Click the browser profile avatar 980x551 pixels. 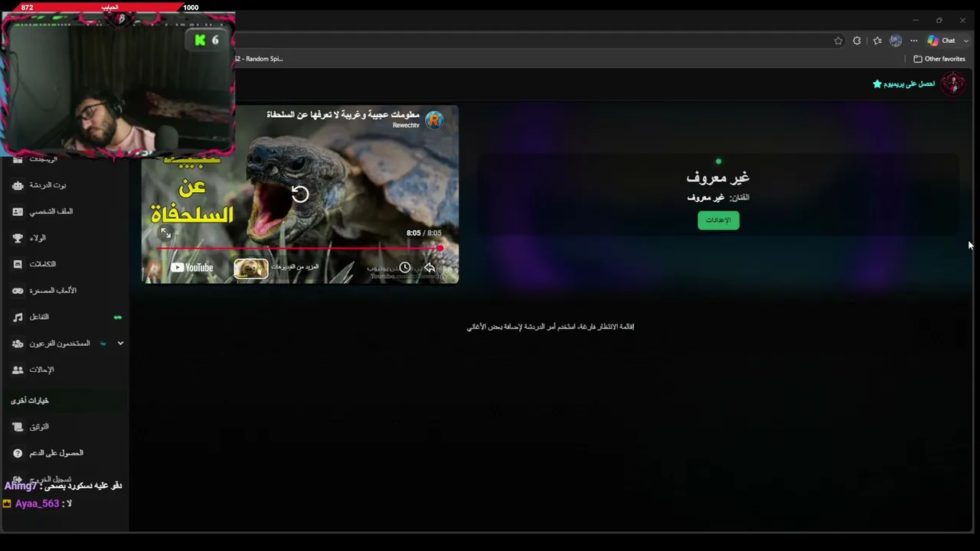[896, 41]
